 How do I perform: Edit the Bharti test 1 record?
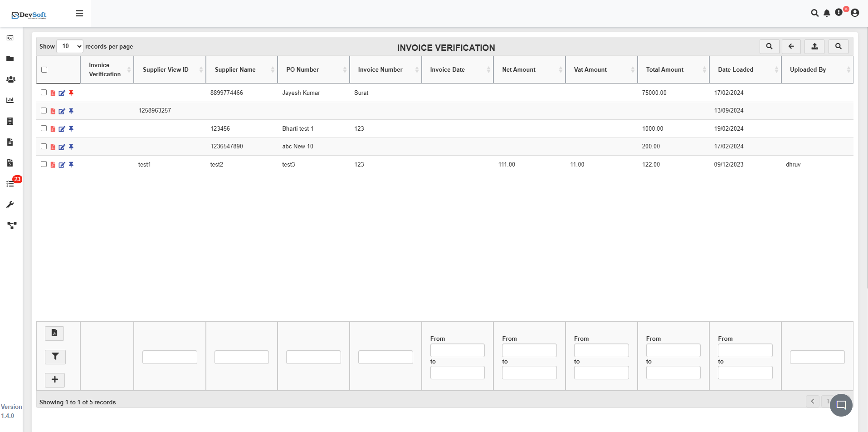coord(62,129)
